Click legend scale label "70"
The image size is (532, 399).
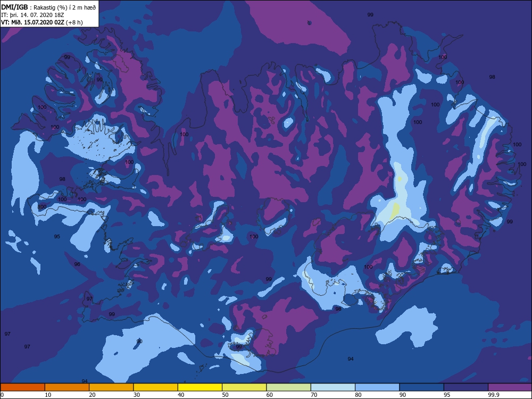pos(314,395)
